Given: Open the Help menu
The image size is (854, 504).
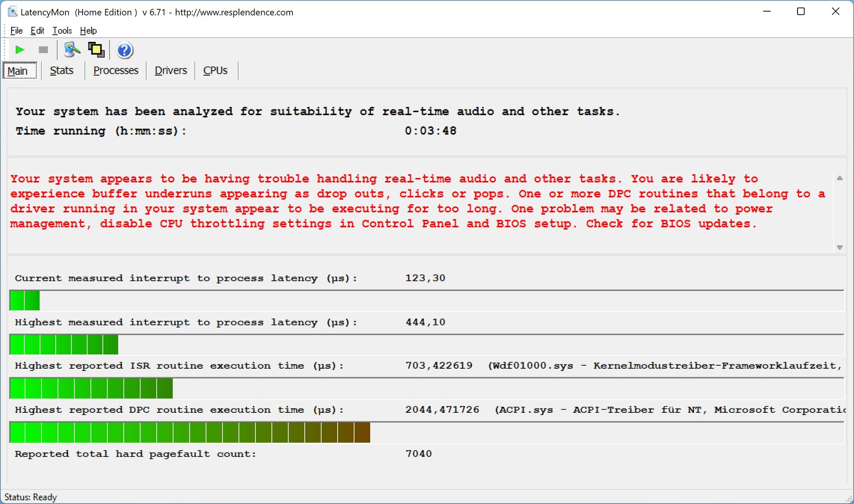Looking at the screenshot, I should [88, 31].
